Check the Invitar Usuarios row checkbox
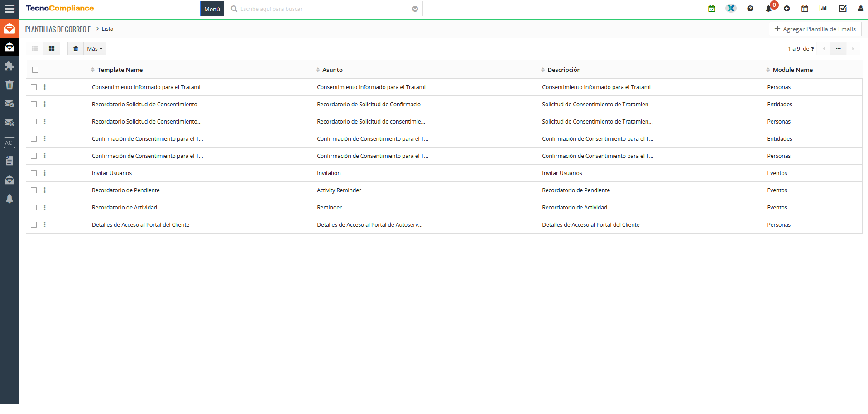The height and width of the screenshot is (414, 868). tap(34, 173)
